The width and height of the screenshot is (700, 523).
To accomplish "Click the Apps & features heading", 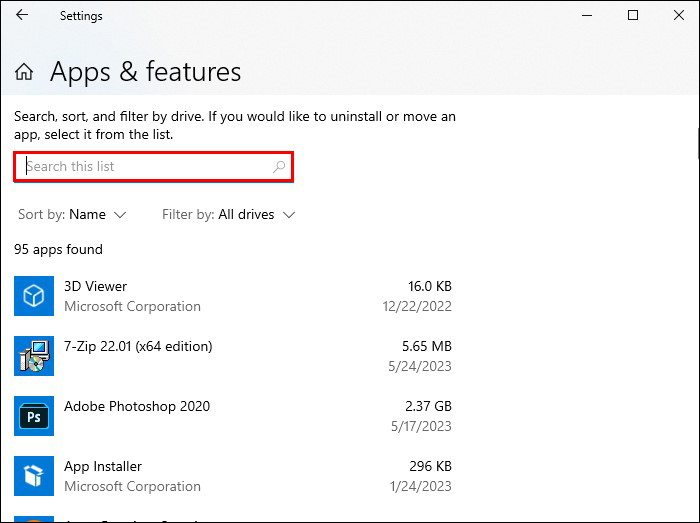I will click(x=145, y=72).
